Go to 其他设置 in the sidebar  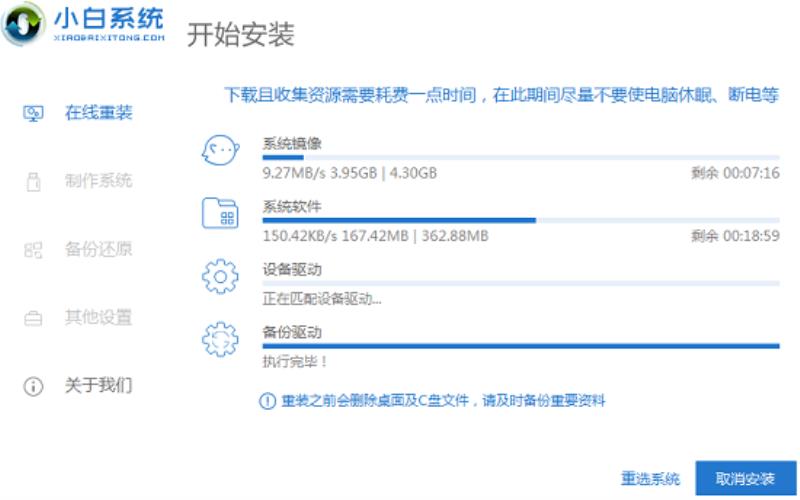point(98,317)
